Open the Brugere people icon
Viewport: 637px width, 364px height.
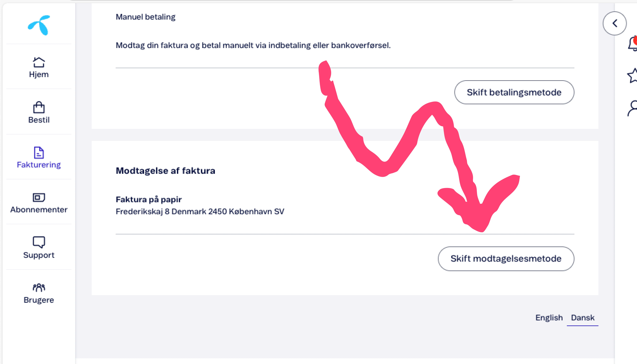39,288
